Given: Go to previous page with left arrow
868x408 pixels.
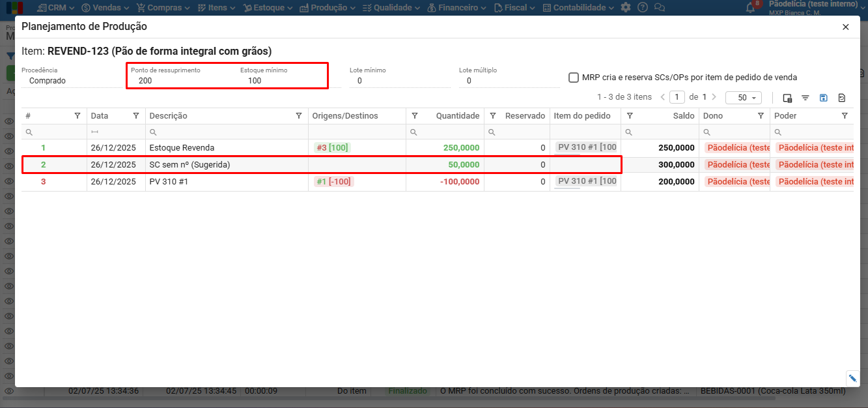Looking at the screenshot, I should (663, 97).
